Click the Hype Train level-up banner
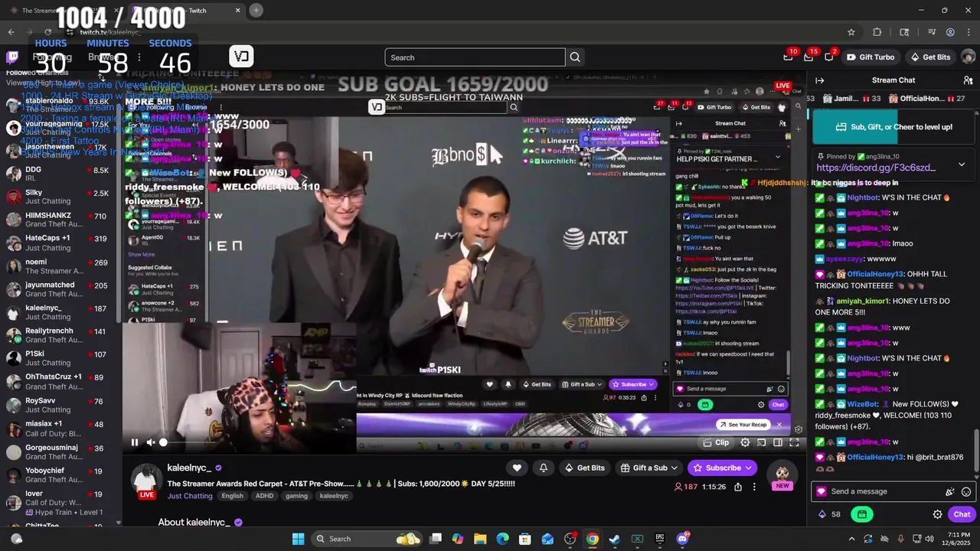The image size is (980, 551). click(x=893, y=127)
